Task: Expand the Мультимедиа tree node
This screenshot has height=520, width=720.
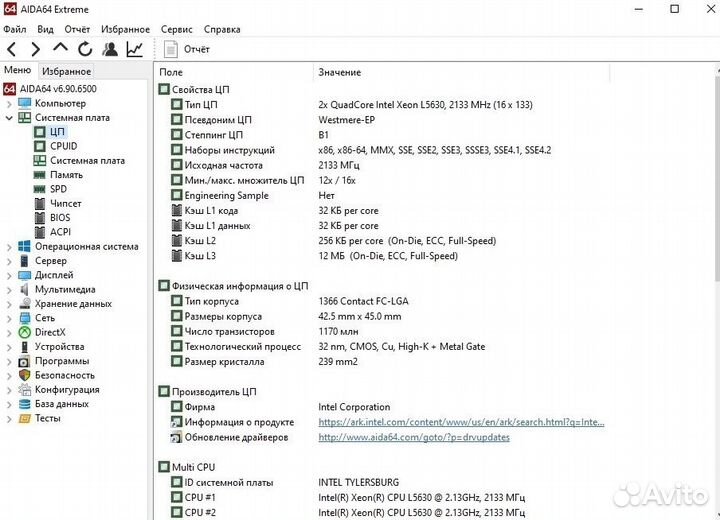Action: pos(9,289)
